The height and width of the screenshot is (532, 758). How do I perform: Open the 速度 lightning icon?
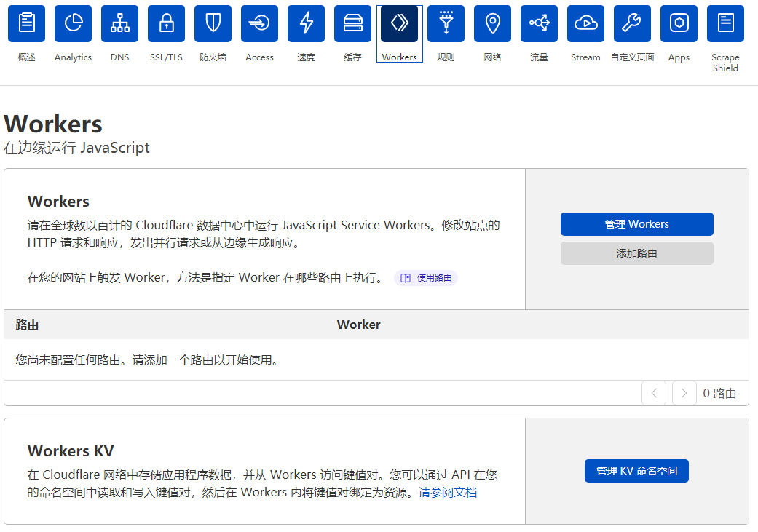(306, 23)
